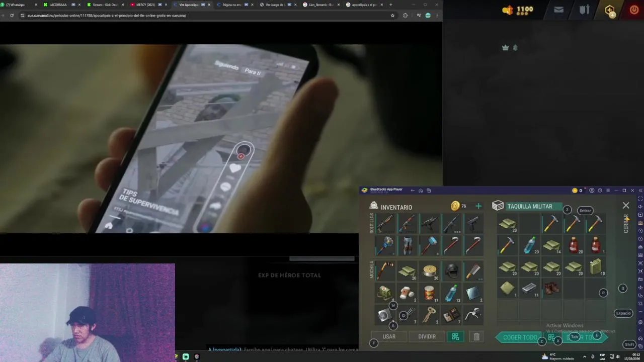Open BlueStacks help question icon
Image resolution: width=644 pixels, height=362 pixels.
[600, 191]
